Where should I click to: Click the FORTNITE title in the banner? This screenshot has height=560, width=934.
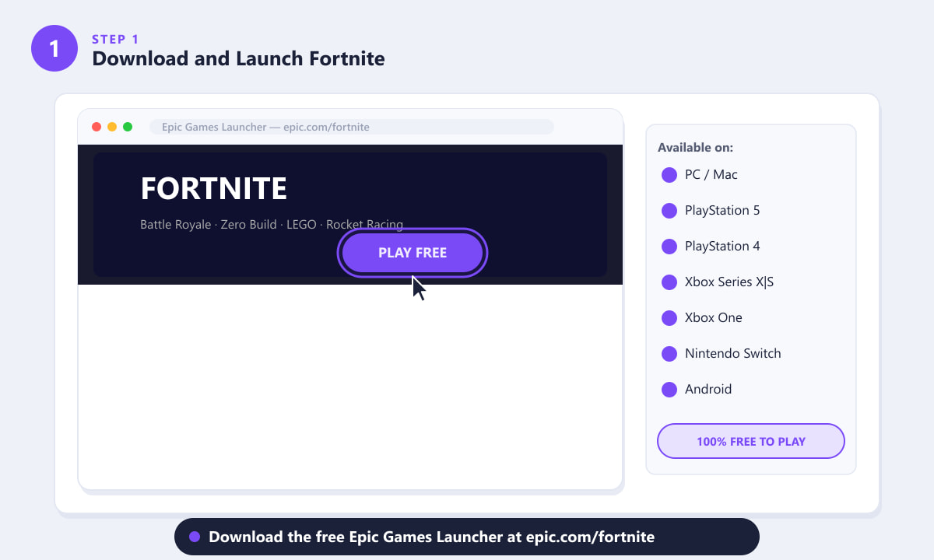pyautogui.click(x=213, y=189)
